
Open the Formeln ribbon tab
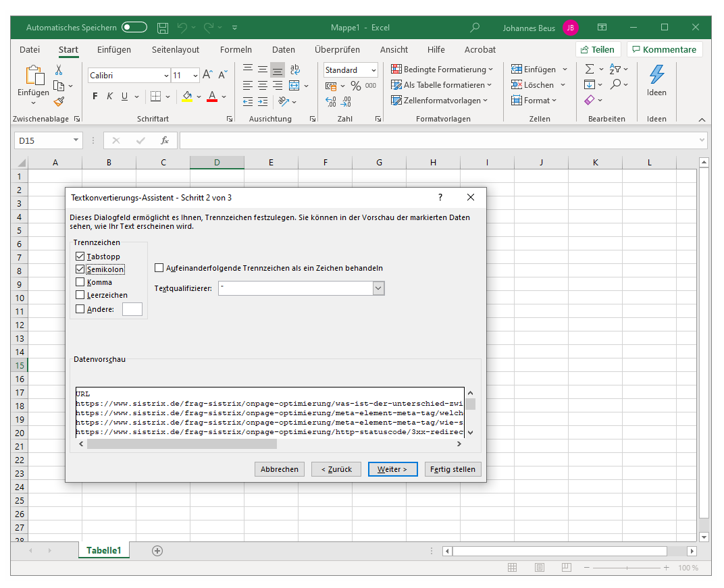(236, 49)
